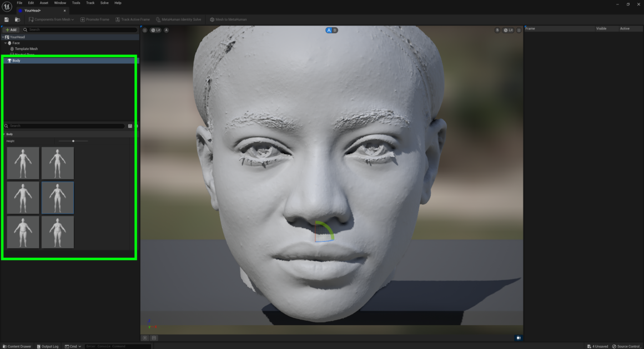Open the Tools menu
The height and width of the screenshot is (349, 644).
pos(76,3)
